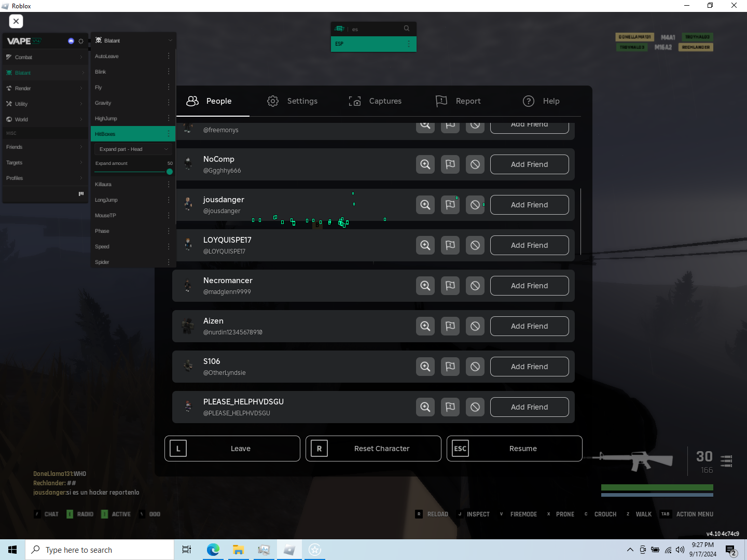747x560 pixels.
Task: Report S106 with the flag icon
Action: pos(450,367)
